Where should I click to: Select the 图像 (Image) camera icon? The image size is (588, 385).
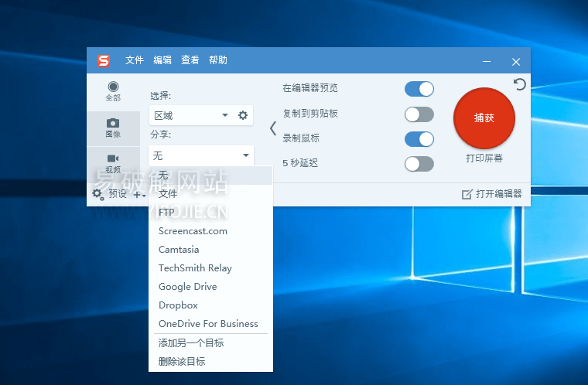coord(113,123)
